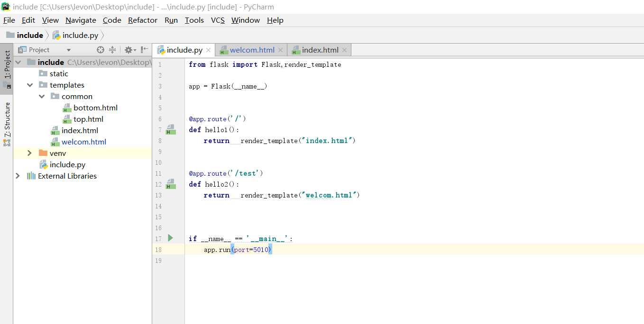This screenshot has height=324, width=644.
Task: Click line number 18 in the gutter
Action: (x=158, y=250)
